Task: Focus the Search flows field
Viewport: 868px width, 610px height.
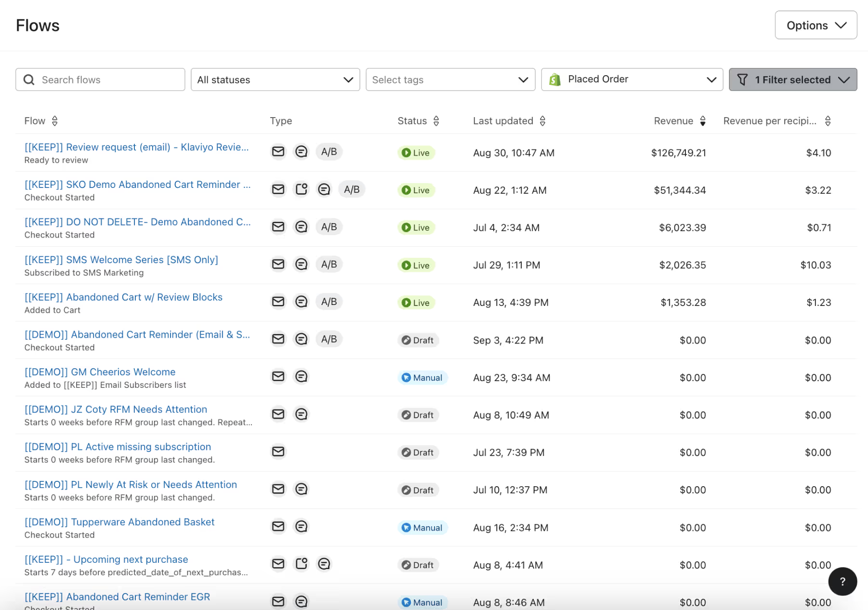Action: click(100, 80)
